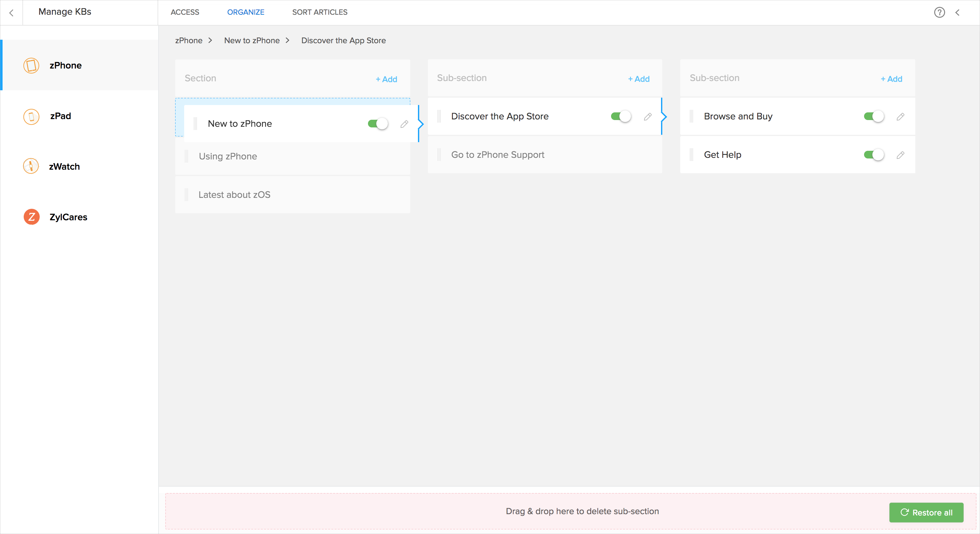Collapse the panel with top-right chevron
This screenshot has width=980, height=534.
[958, 12]
